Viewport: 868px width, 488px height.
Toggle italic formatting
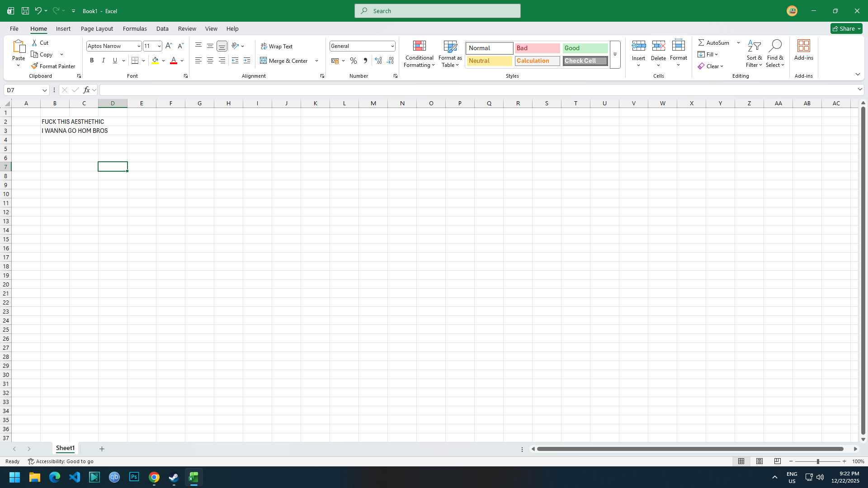(x=104, y=61)
